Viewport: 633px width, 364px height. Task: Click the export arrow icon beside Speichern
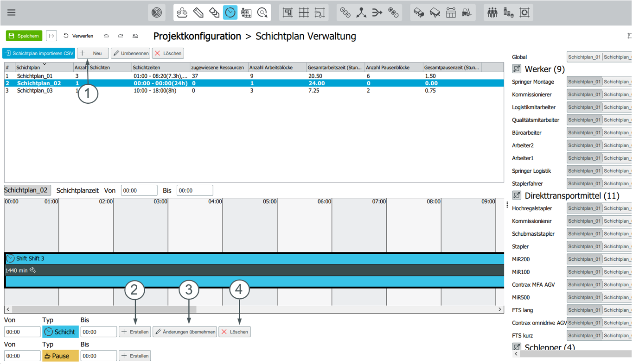[51, 36]
